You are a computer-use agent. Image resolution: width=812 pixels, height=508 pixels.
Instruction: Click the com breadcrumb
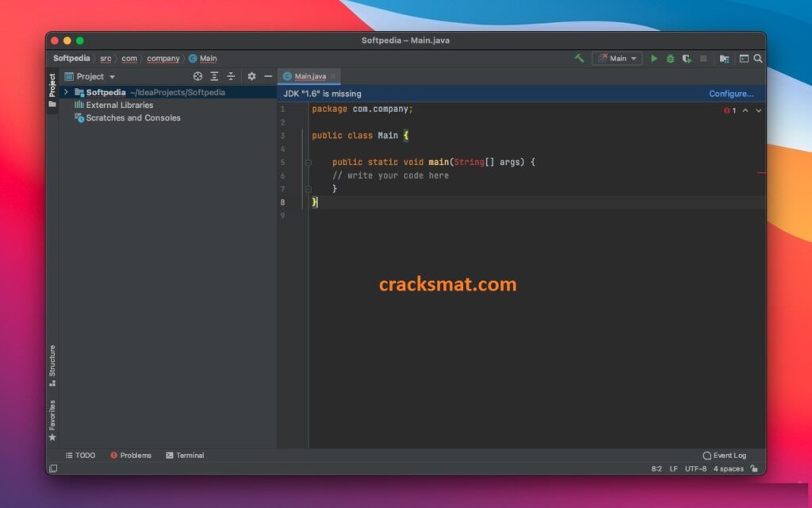click(x=129, y=59)
